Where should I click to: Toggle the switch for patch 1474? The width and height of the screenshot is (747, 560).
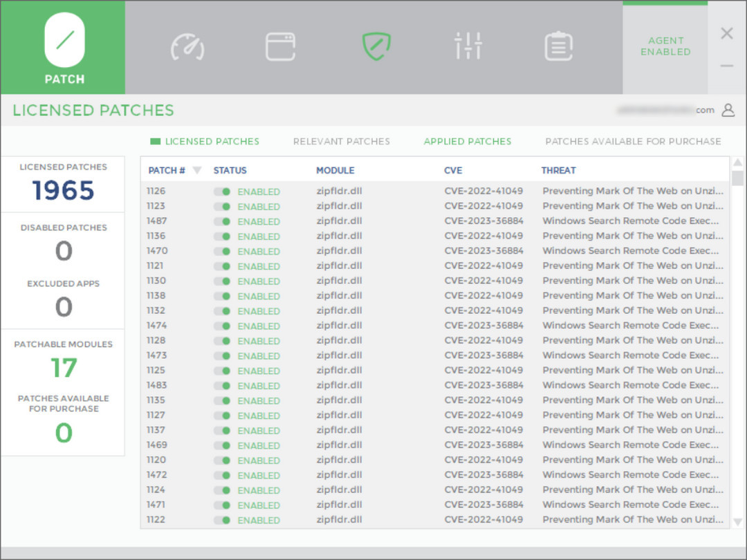(222, 326)
